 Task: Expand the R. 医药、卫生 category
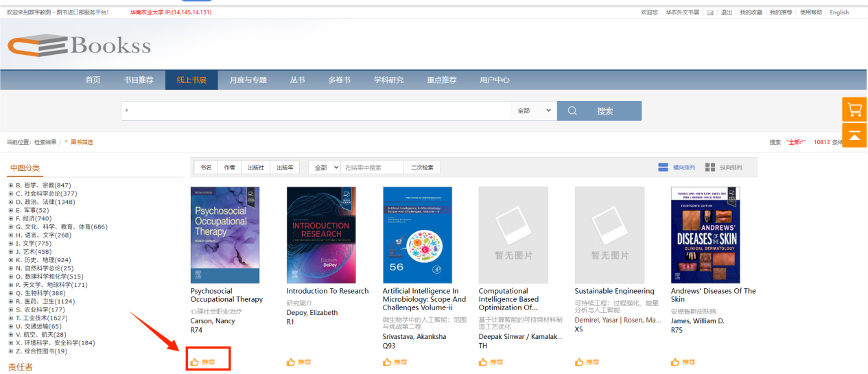click(x=10, y=302)
